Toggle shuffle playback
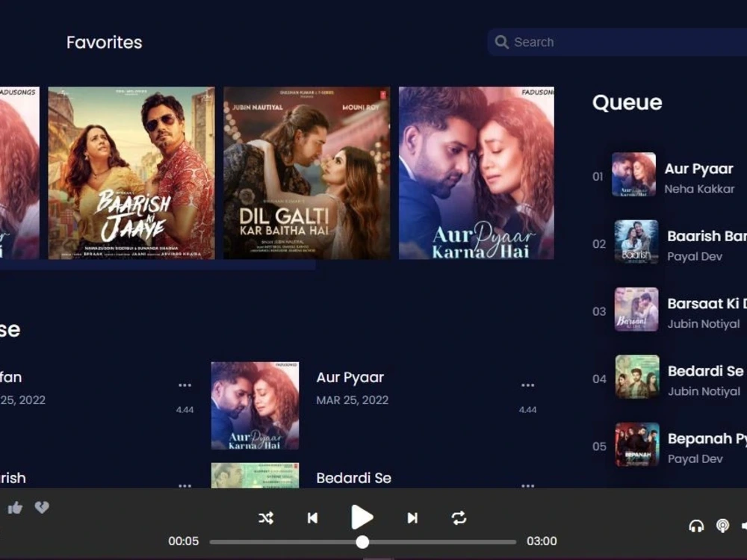 tap(266, 517)
